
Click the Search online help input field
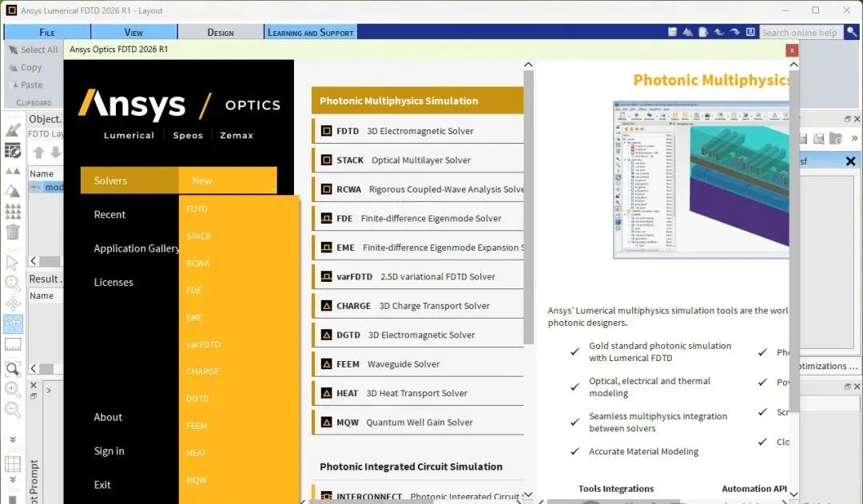click(801, 33)
